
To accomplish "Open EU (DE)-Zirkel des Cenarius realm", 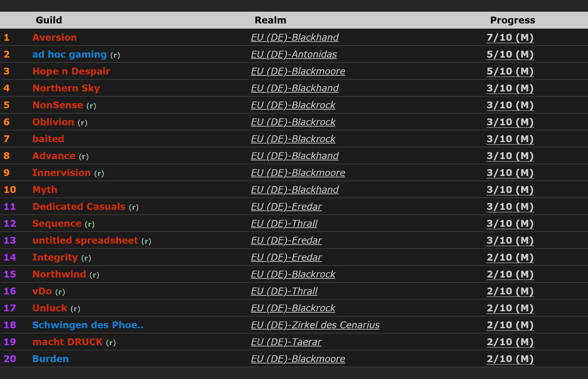I will [x=315, y=325].
